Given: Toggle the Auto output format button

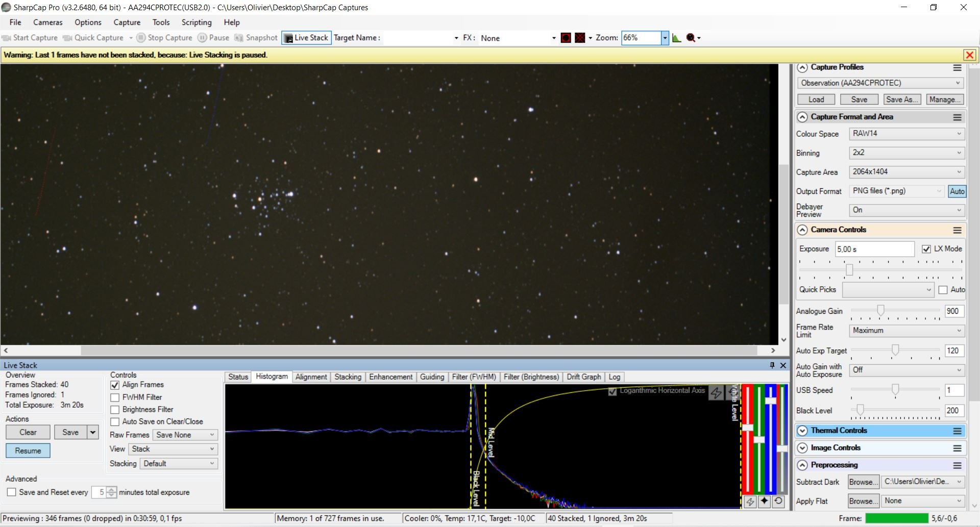Looking at the screenshot, I should (957, 191).
